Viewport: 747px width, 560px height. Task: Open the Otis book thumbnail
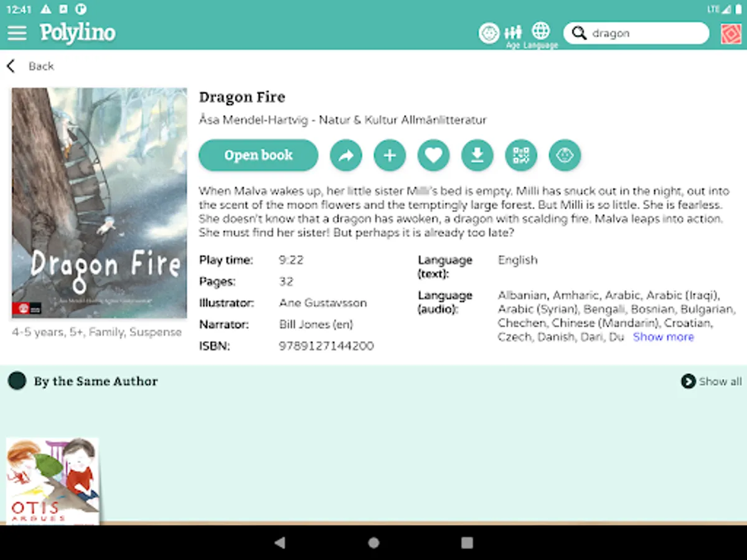[53, 480]
